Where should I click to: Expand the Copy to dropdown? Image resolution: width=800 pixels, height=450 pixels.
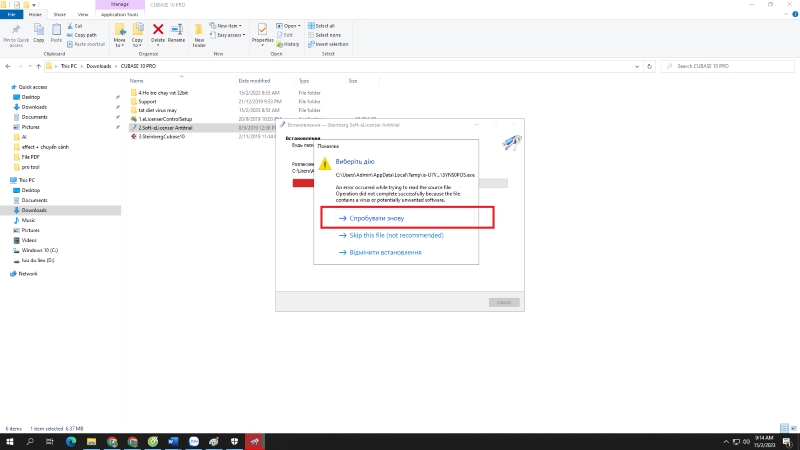137,43
